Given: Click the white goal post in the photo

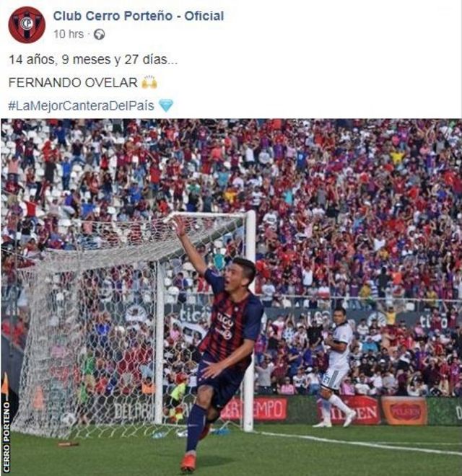Looking at the screenshot, I should (250, 320).
